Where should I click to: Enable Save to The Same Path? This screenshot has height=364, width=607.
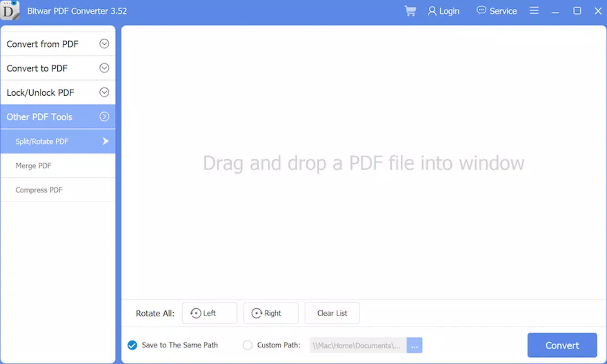coord(132,345)
